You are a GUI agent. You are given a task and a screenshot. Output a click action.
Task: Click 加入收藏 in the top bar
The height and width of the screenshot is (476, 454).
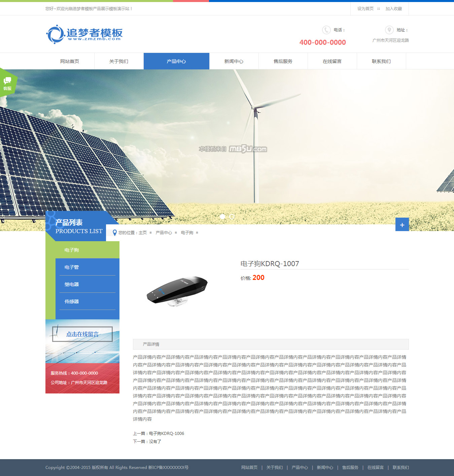(x=393, y=9)
